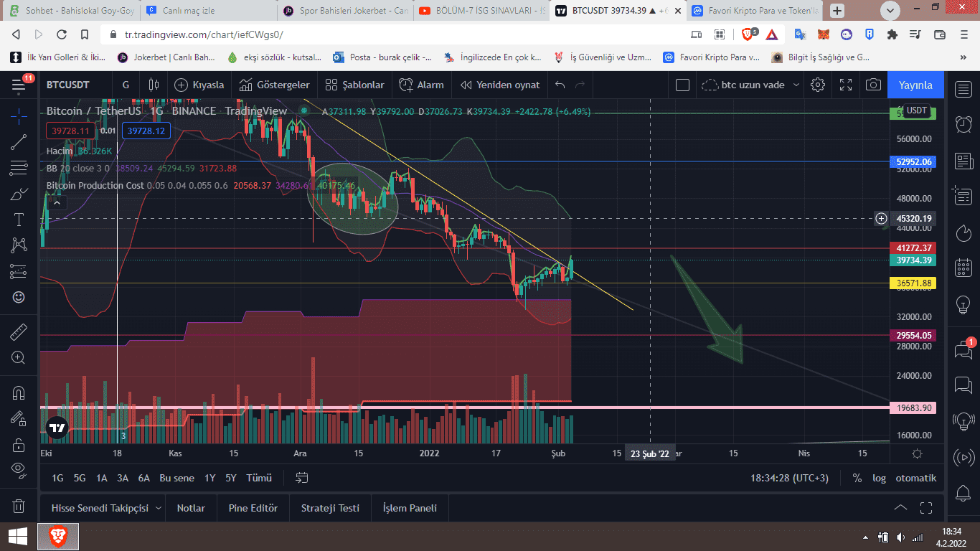
Task: Open the BTCUSDT symbol search
Action: pos(68,85)
